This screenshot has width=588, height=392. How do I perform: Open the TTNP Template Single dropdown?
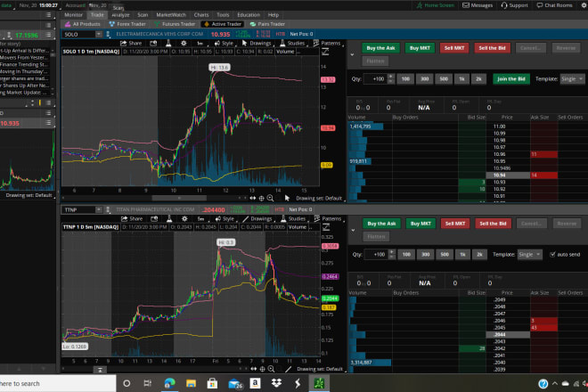pyautogui.click(x=529, y=254)
